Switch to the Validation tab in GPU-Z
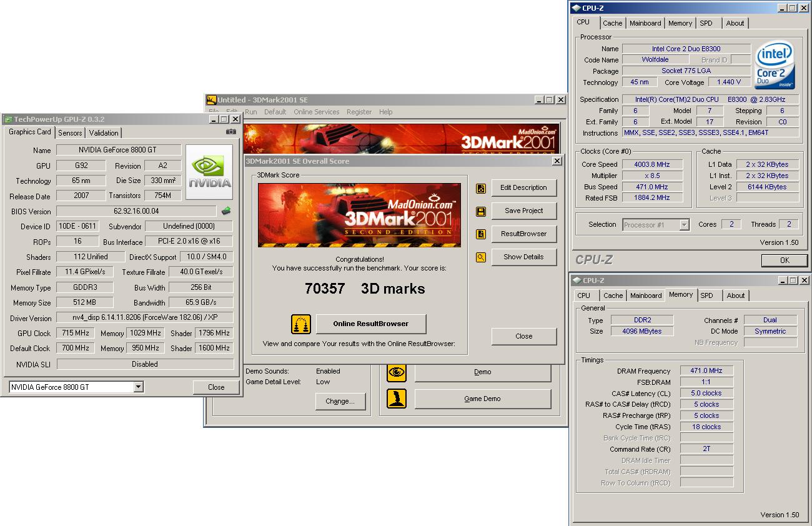Viewport: 812px width, 526px height. 104,133
